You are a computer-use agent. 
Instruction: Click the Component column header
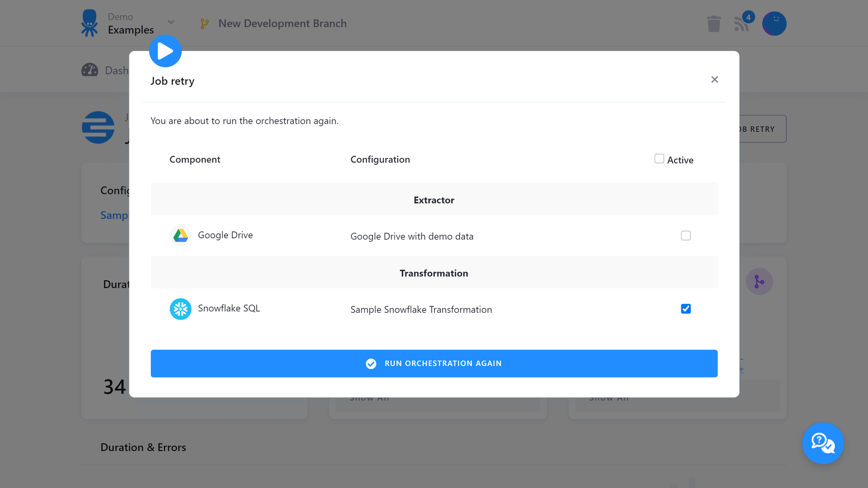click(195, 160)
